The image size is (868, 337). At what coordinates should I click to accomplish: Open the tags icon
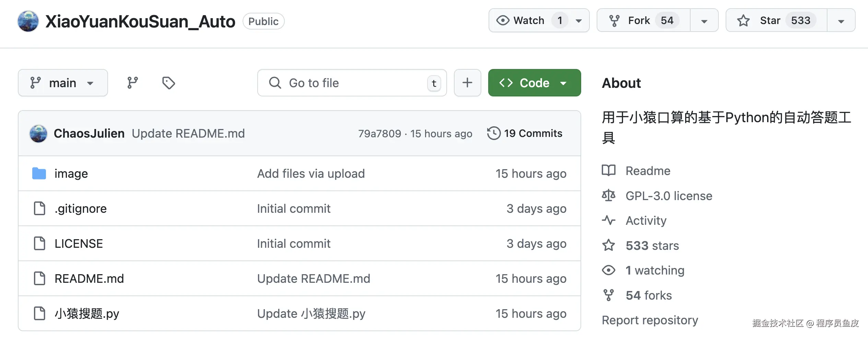coord(168,83)
